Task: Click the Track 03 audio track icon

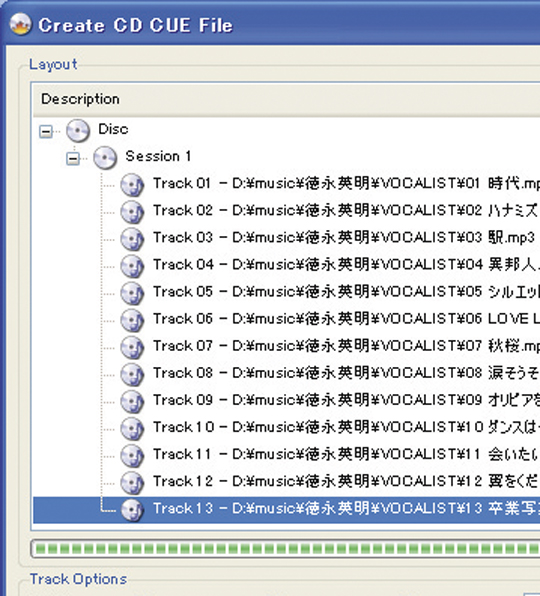Action: click(132, 239)
